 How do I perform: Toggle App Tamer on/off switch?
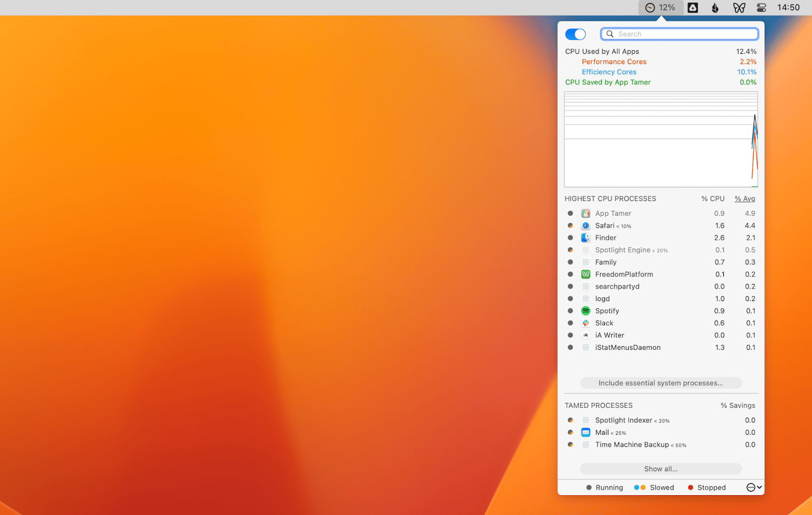(576, 34)
